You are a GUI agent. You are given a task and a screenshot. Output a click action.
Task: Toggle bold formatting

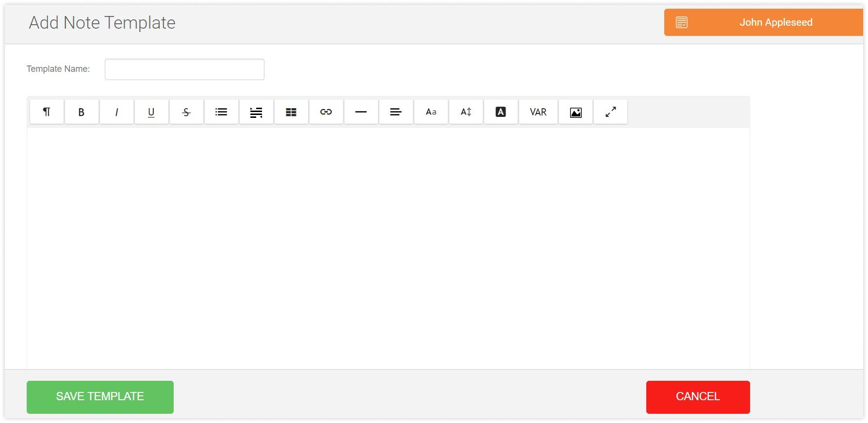pos(82,112)
